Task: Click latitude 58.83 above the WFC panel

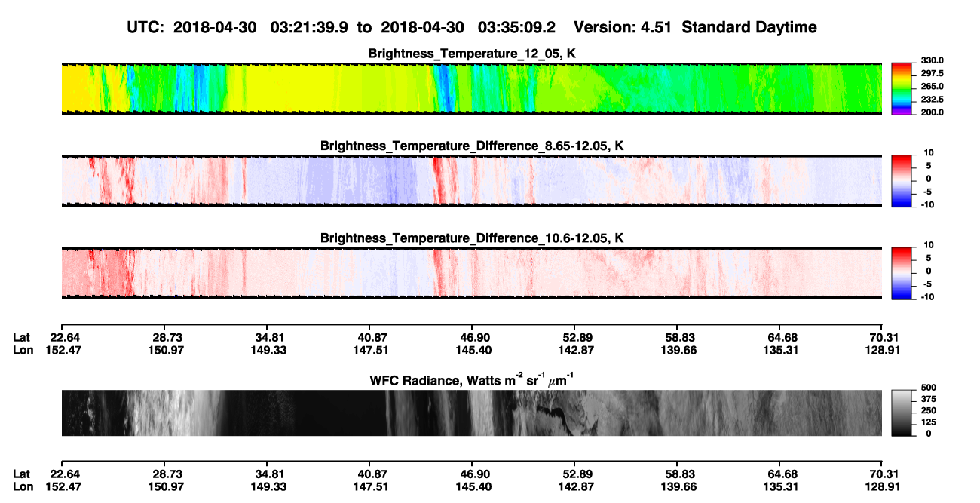Action: [x=679, y=338]
